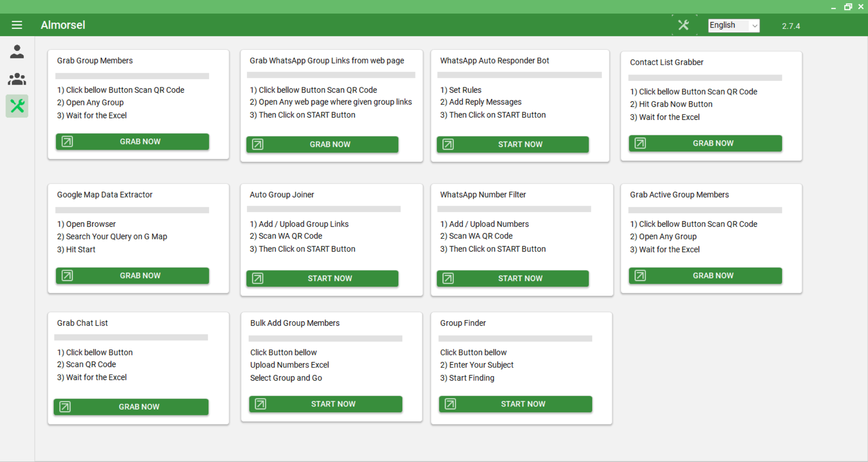Viewport: 868px width, 462px height.
Task: Click the WhatsApp Number Filter title
Action: tap(483, 195)
